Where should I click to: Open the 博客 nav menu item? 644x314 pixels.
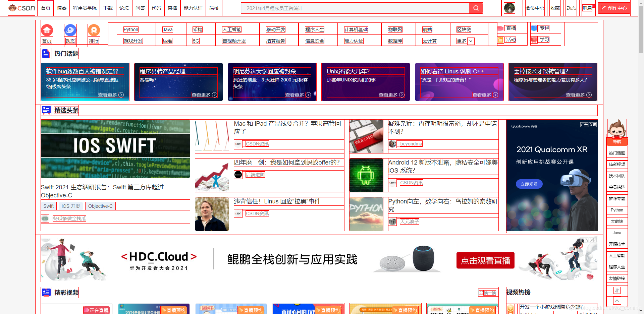pos(62,8)
